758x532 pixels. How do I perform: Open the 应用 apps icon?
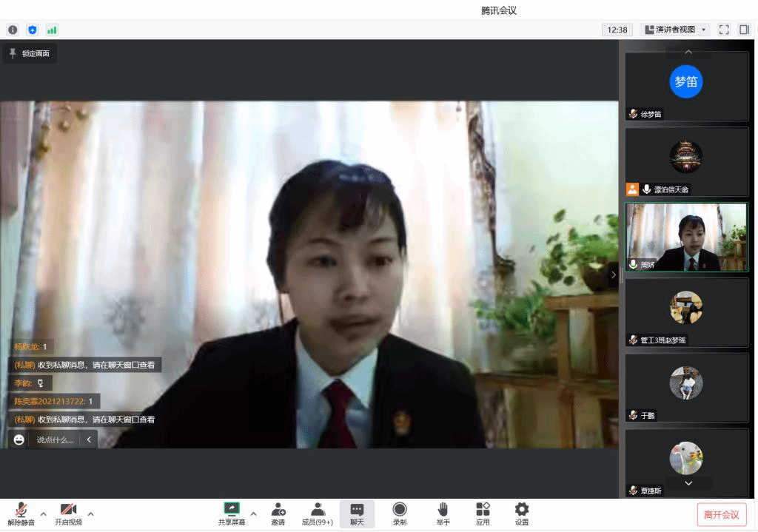[483, 514]
